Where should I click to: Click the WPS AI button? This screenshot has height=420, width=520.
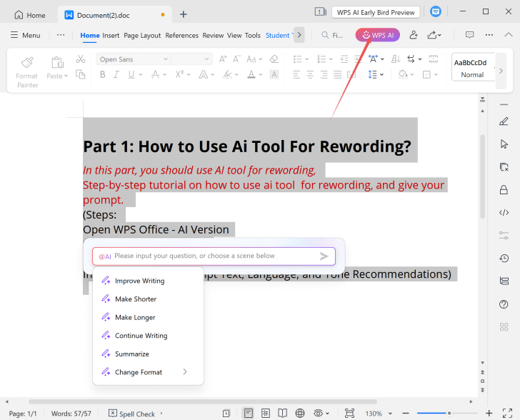[378, 35]
